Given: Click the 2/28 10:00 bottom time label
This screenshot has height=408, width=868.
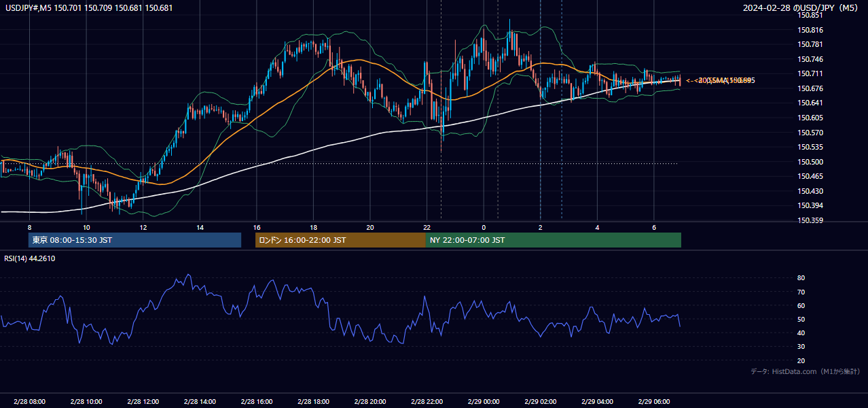Looking at the screenshot, I should (x=86, y=402).
